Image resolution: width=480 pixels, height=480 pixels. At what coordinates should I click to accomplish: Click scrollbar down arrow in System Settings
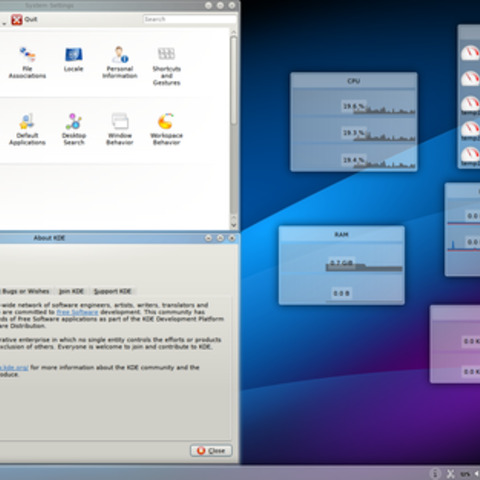pos(234,225)
